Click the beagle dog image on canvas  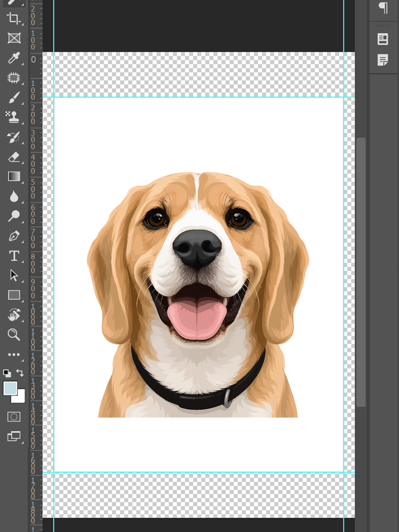point(198,295)
